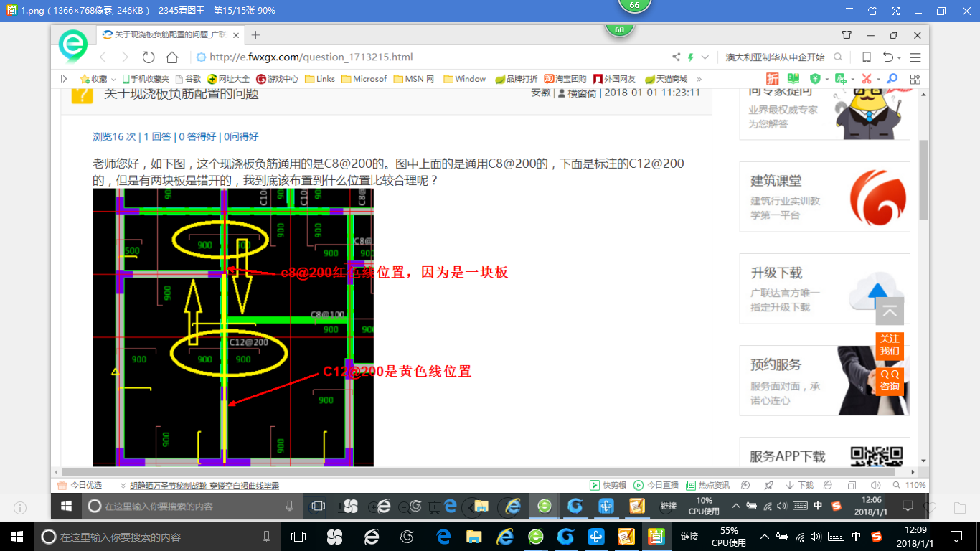Expand the dropdown beside the scissors icon
Image resolution: width=980 pixels, height=551 pixels.
(878, 80)
